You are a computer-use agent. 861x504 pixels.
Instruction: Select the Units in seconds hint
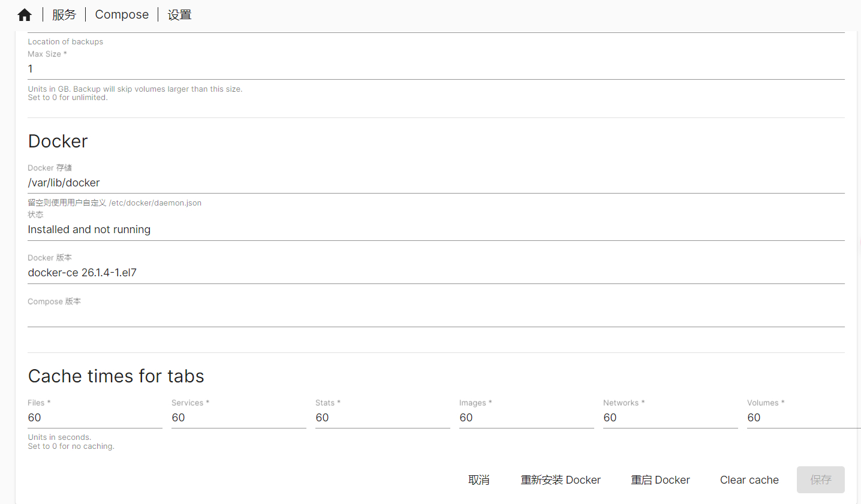tap(59, 437)
